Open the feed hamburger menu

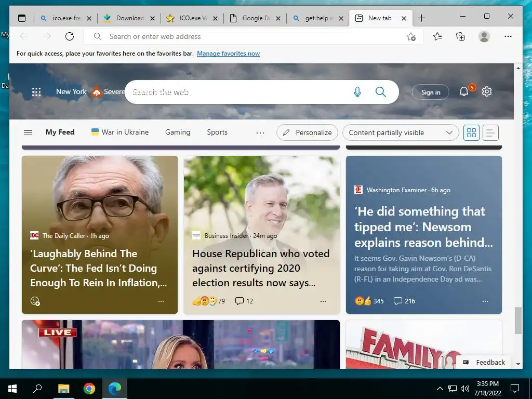(x=28, y=132)
